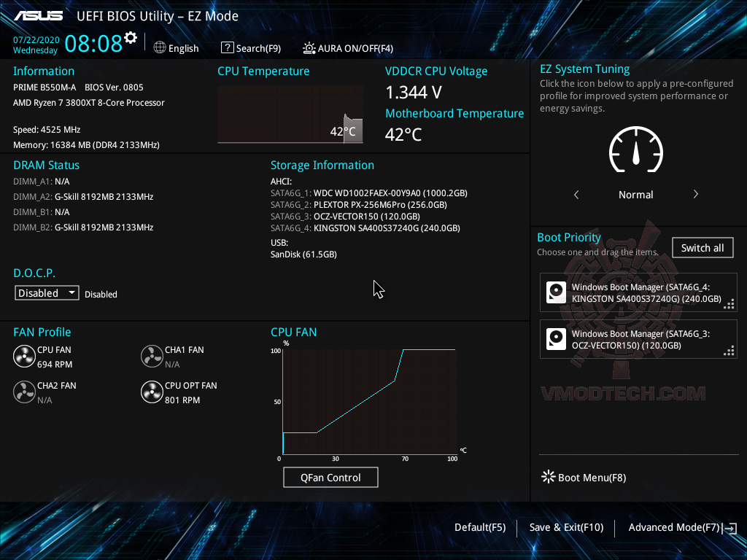Click Memory: 16384 MB text
The height and width of the screenshot is (560, 747).
click(x=86, y=145)
